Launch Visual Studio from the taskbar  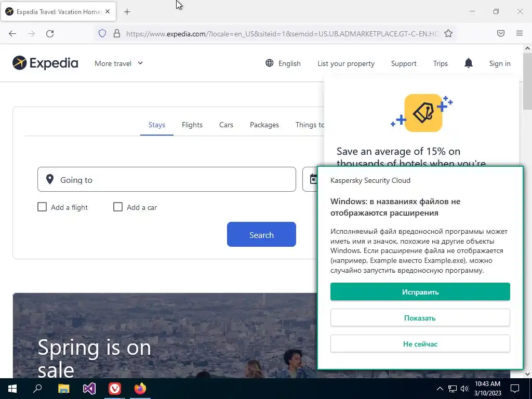(89, 389)
